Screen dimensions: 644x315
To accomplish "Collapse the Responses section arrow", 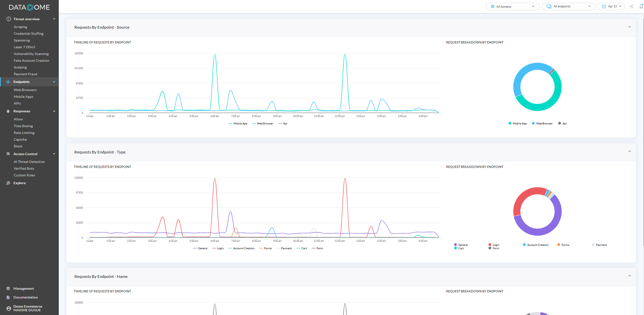I will click(x=54, y=111).
